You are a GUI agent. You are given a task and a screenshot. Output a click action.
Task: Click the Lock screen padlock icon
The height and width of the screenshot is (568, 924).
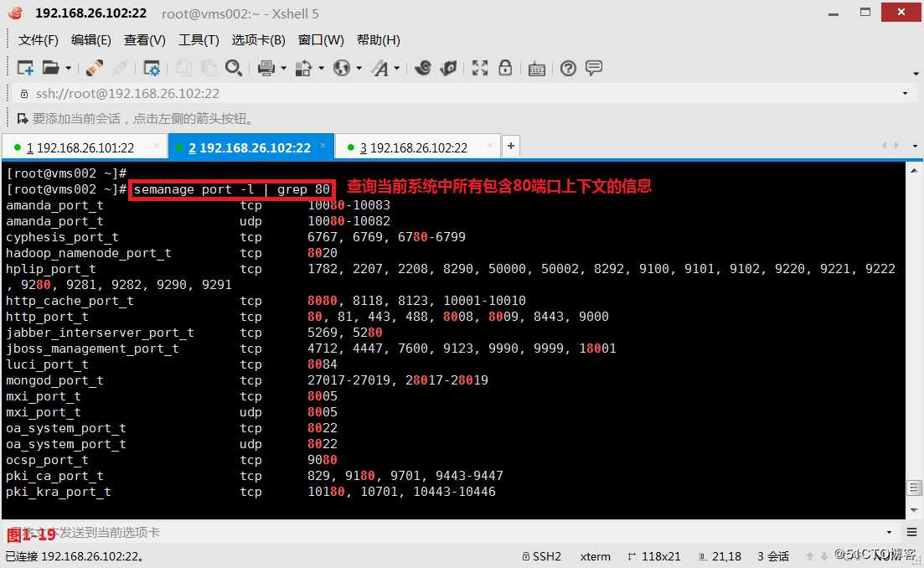pyautogui.click(x=505, y=68)
